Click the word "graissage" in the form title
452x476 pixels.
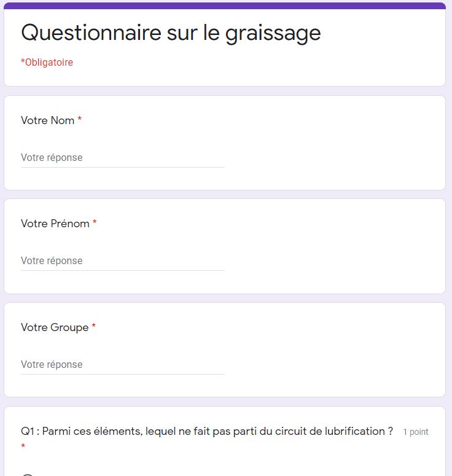click(x=273, y=33)
